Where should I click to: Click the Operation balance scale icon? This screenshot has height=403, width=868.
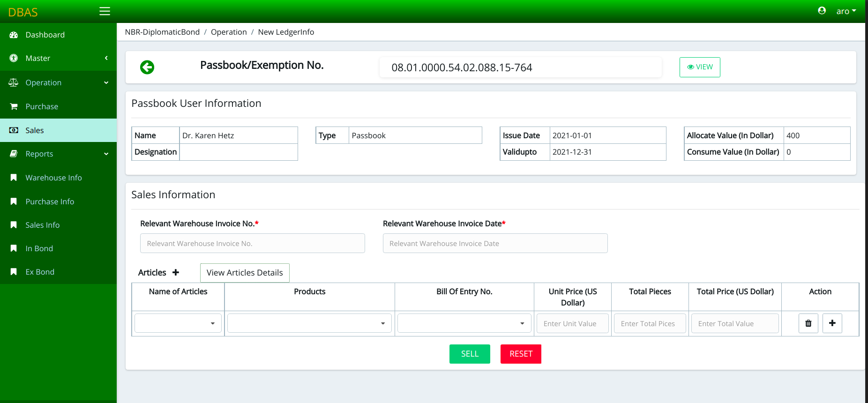tap(14, 82)
